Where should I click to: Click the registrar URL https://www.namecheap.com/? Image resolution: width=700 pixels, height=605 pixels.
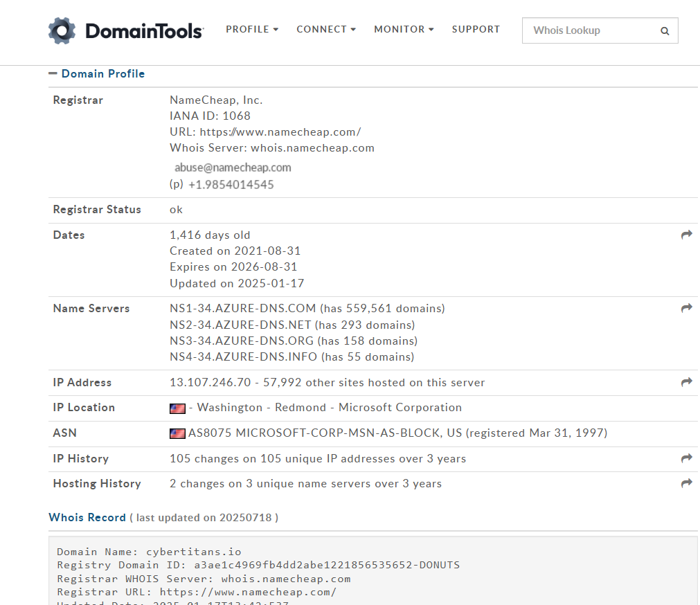click(x=280, y=132)
